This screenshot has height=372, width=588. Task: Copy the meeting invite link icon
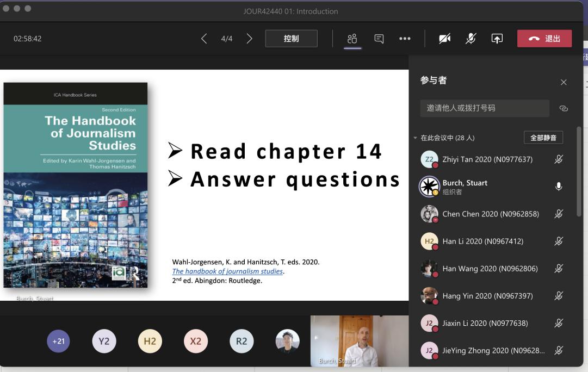564,108
